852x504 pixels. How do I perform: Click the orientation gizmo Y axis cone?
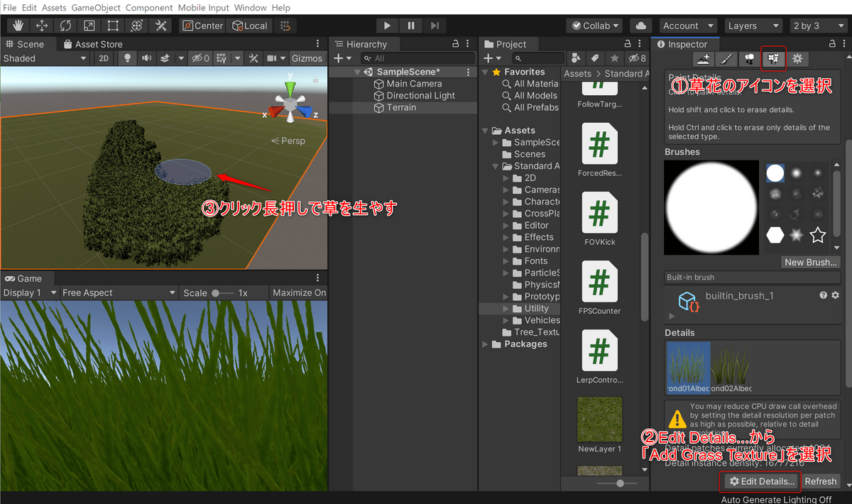pos(290,88)
